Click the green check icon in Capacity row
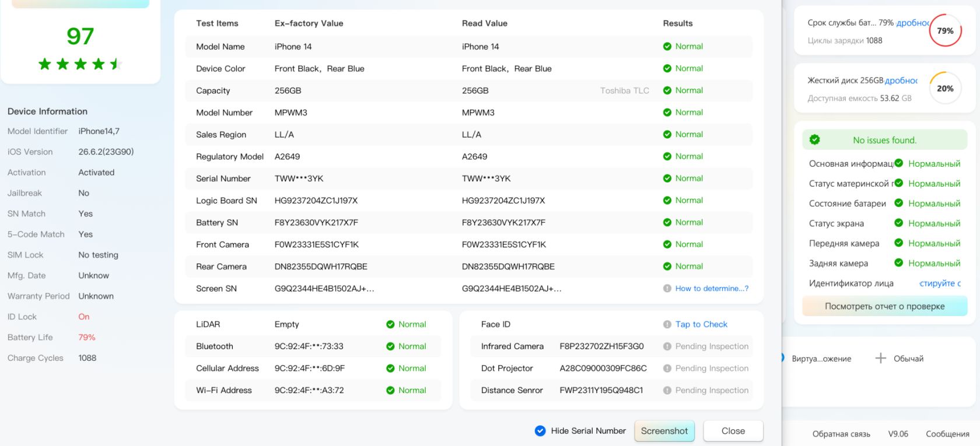This screenshot has width=980, height=446. [667, 90]
